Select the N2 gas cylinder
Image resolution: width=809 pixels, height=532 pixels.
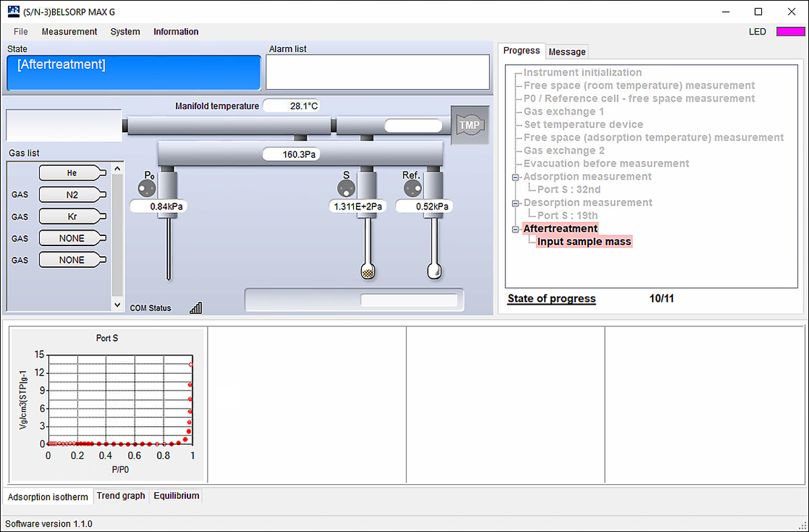pyautogui.click(x=72, y=195)
